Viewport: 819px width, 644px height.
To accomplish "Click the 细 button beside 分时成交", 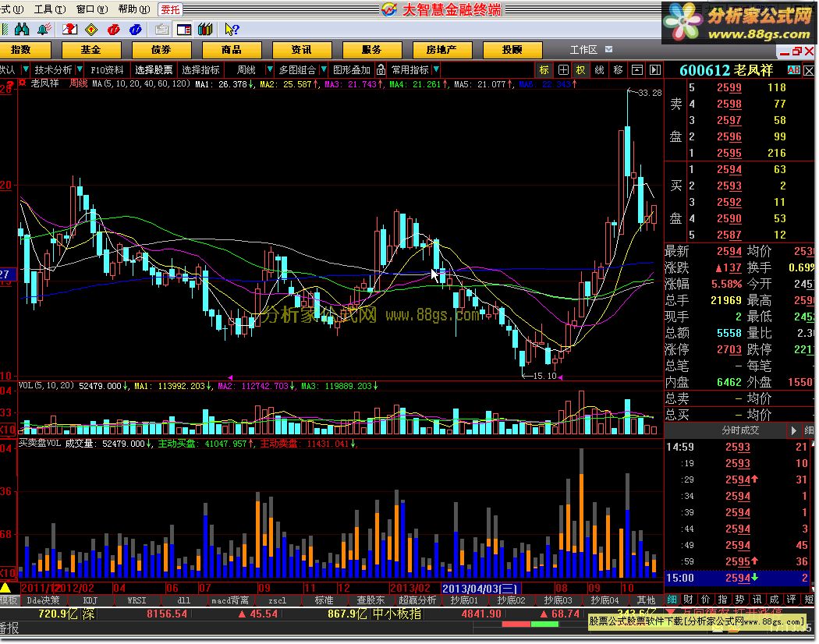I will click(x=809, y=430).
